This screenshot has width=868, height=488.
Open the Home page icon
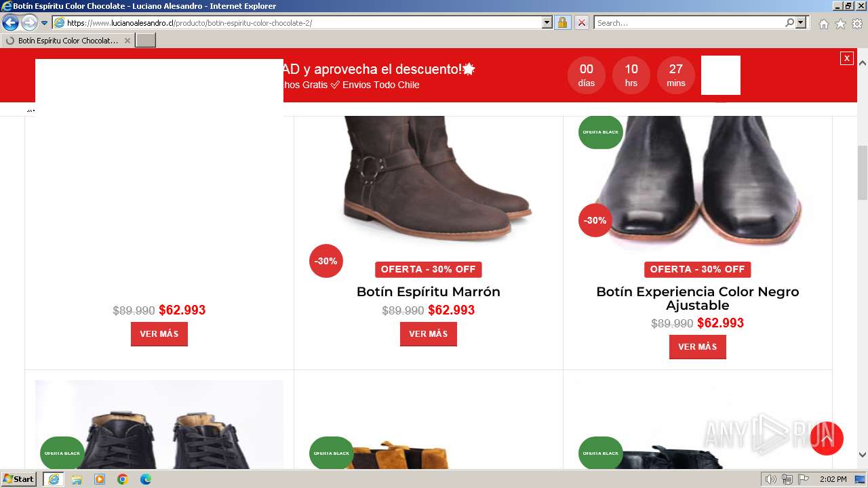click(x=823, y=24)
